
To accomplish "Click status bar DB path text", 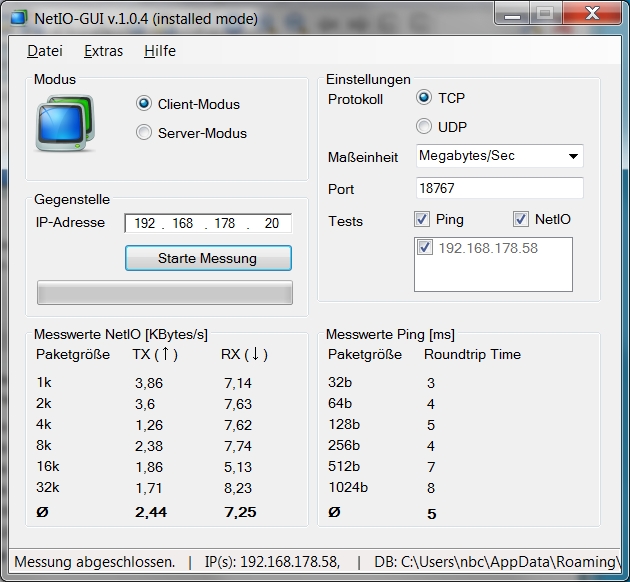I will 497,562.
